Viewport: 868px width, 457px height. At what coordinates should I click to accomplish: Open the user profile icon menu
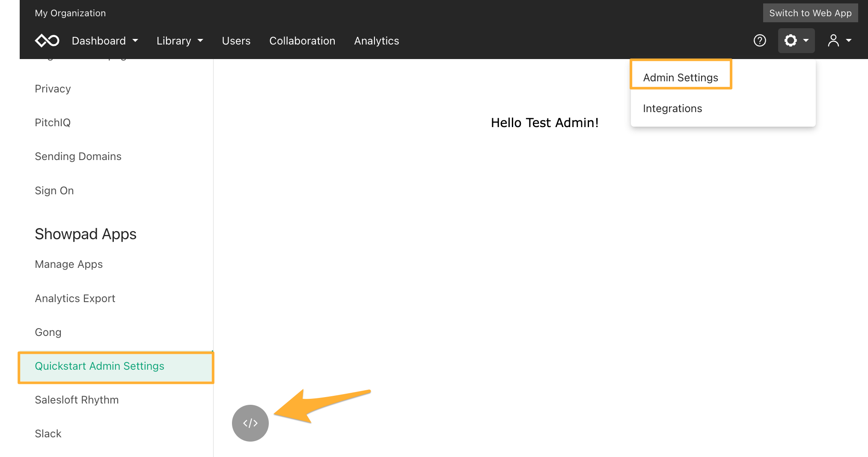coord(839,41)
